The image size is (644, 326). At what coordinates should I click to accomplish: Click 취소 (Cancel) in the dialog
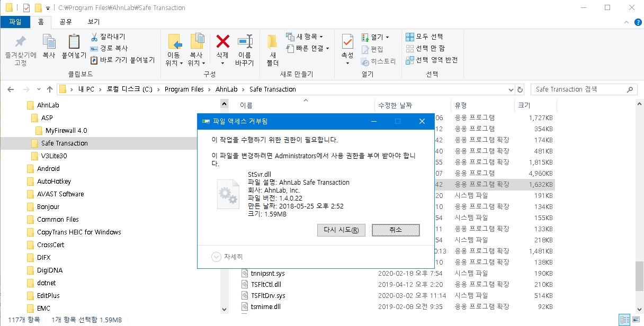(x=396, y=230)
